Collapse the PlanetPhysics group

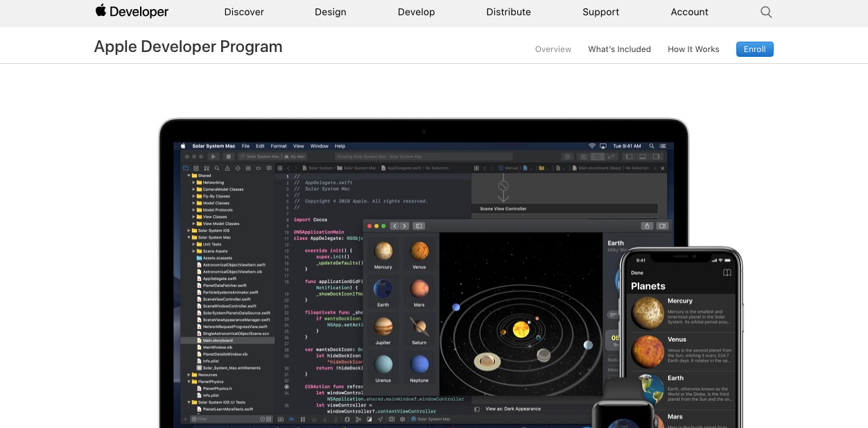189,382
